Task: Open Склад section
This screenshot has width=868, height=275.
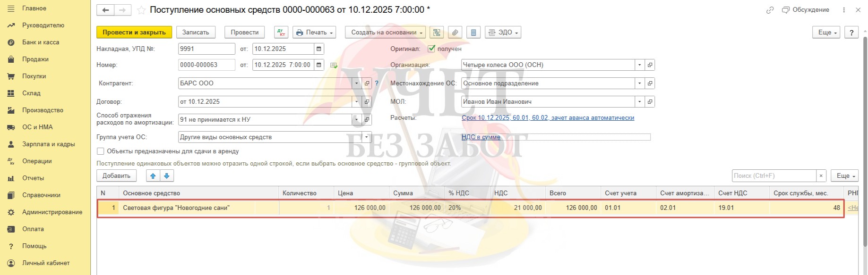Action: point(31,93)
